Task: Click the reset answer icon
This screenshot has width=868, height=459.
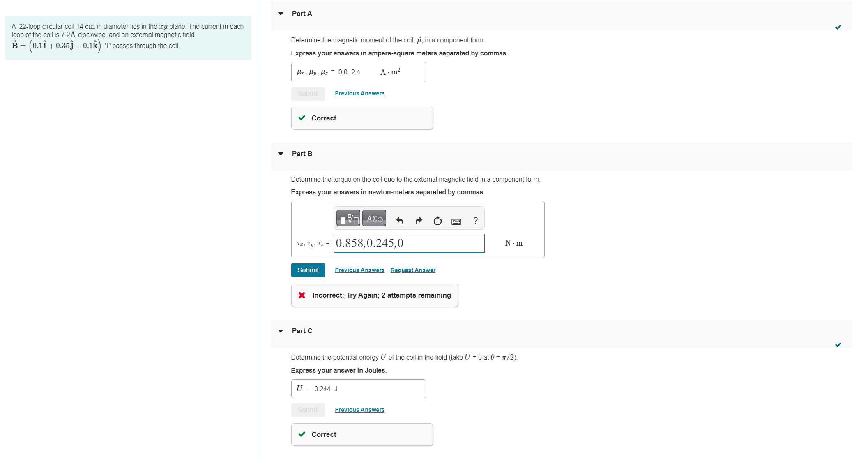Action: (x=437, y=221)
